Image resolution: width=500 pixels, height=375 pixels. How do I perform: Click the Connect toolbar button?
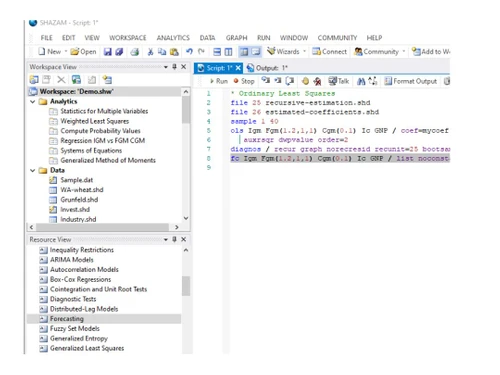click(x=329, y=52)
